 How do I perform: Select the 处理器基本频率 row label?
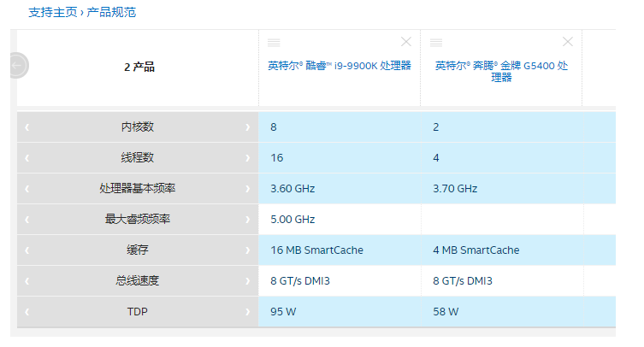(x=138, y=189)
